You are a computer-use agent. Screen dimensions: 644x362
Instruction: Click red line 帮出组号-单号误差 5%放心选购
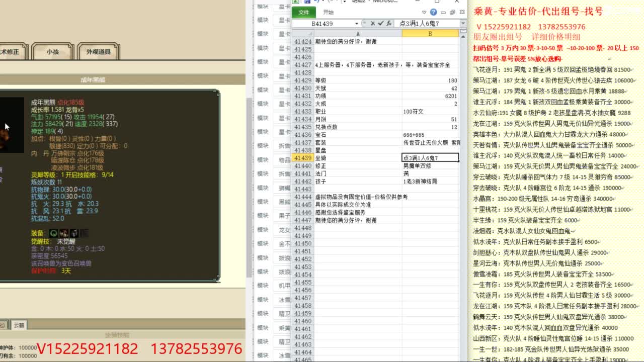pyautogui.click(x=517, y=59)
